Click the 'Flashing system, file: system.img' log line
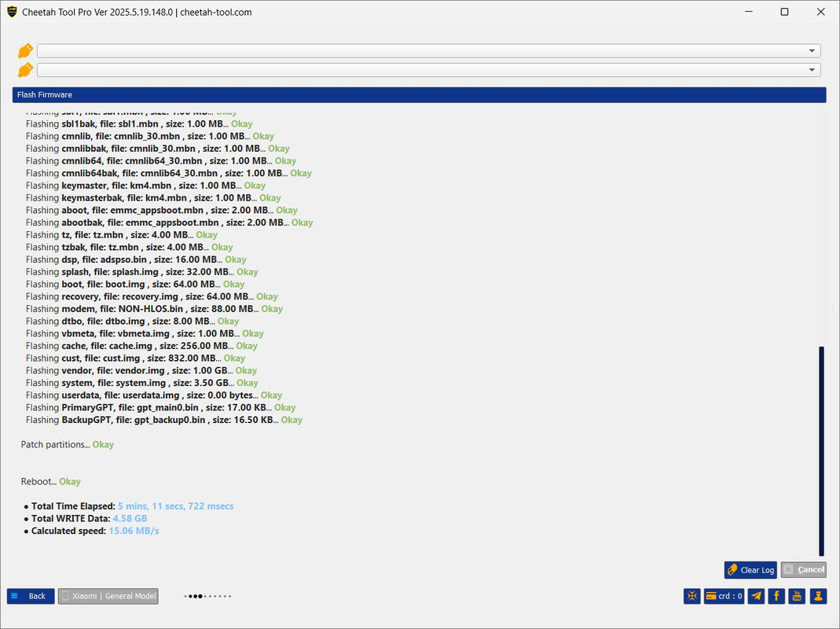Viewport: 840px width, 629px height. tap(142, 383)
